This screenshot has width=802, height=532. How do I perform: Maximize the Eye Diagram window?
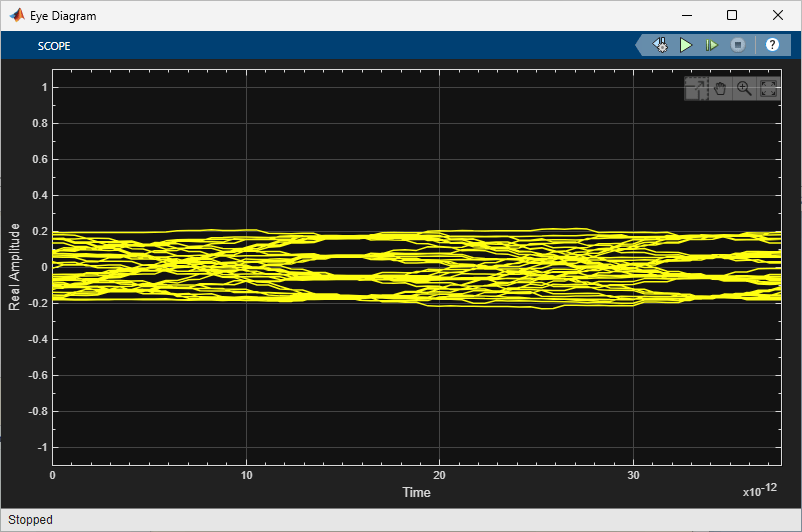coord(732,15)
